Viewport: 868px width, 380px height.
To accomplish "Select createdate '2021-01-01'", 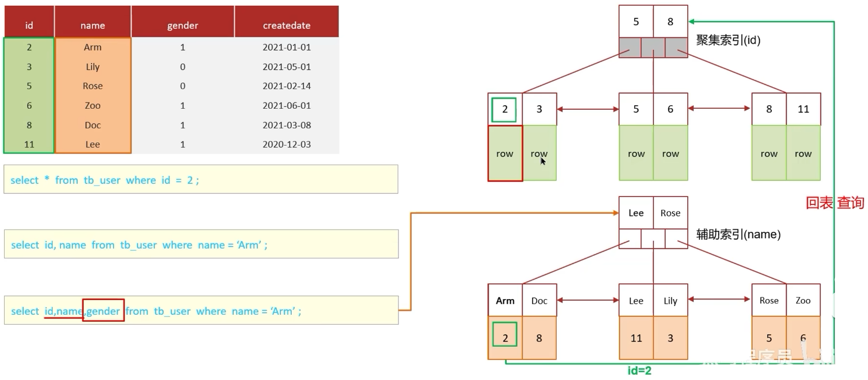I will click(x=287, y=47).
